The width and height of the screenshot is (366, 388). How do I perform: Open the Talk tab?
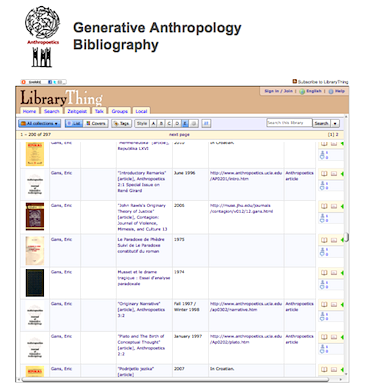coord(99,111)
